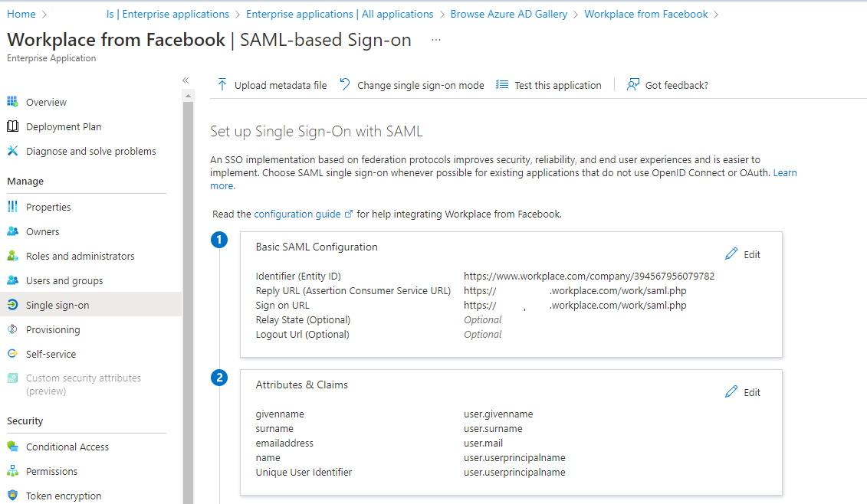Go to Deployment Plan
The width and height of the screenshot is (867, 504).
pos(64,126)
